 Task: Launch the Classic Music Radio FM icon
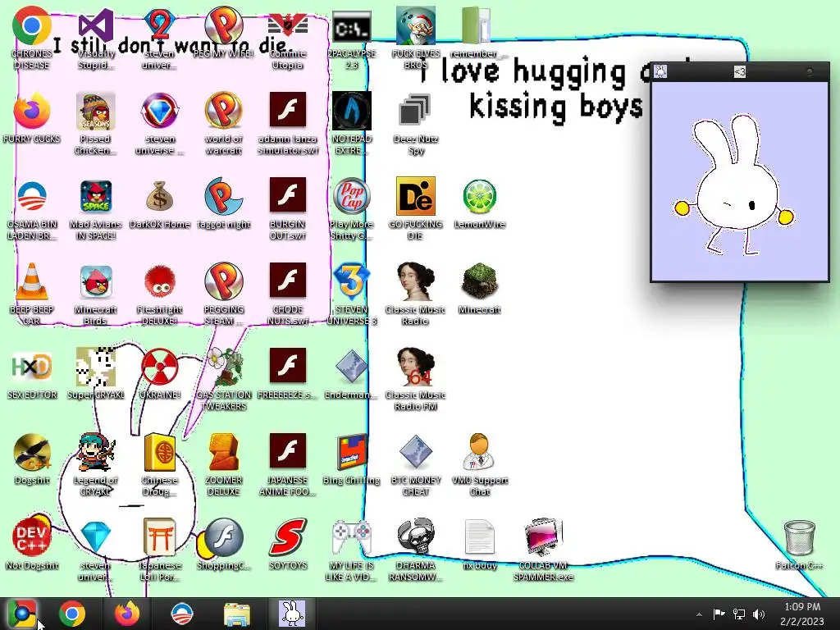[x=415, y=367]
